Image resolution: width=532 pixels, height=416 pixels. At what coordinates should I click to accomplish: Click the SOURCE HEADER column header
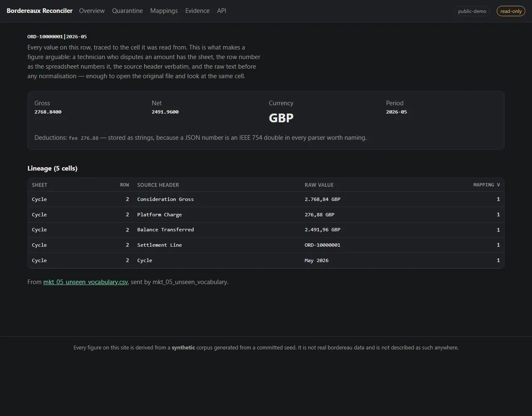(x=158, y=185)
